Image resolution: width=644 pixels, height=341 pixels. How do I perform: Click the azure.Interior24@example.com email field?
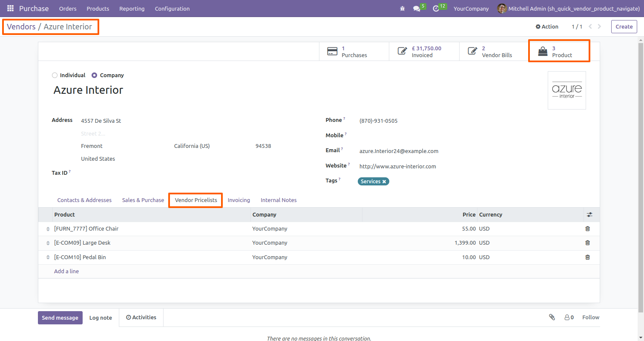coord(399,151)
